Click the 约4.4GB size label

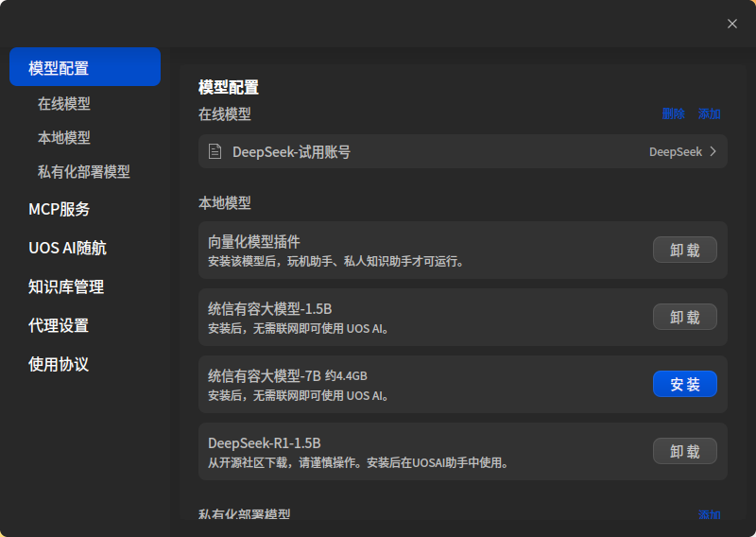[x=346, y=376]
